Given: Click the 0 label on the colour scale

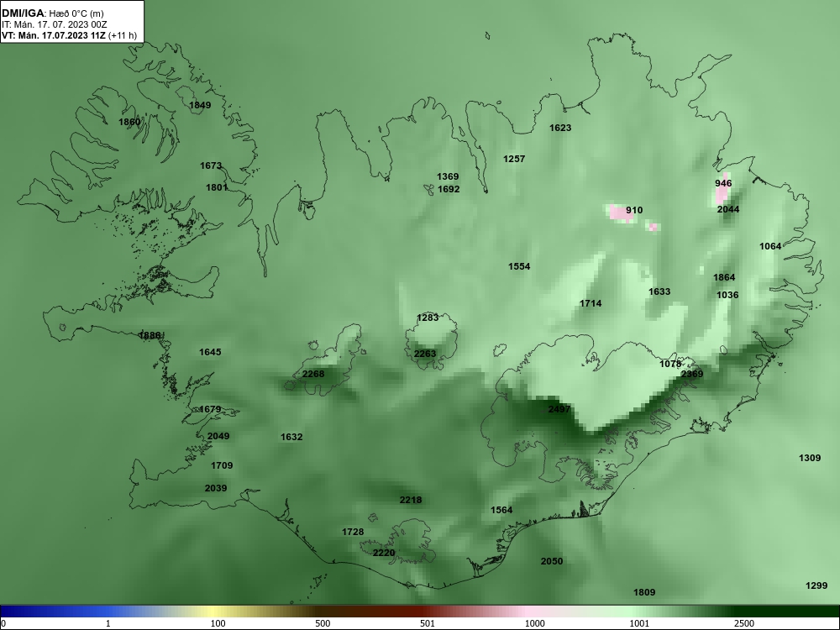Looking at the screenshot, I should click(3, 623).
